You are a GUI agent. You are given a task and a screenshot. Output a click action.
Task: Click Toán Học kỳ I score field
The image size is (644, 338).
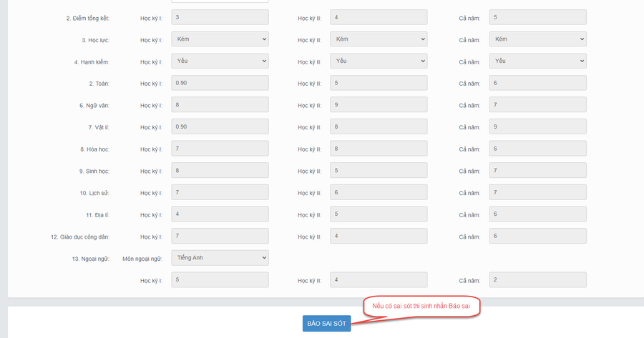coord(220,83)
